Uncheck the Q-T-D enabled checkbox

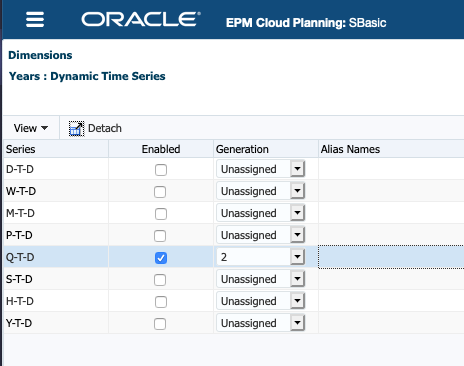point(161,258)
